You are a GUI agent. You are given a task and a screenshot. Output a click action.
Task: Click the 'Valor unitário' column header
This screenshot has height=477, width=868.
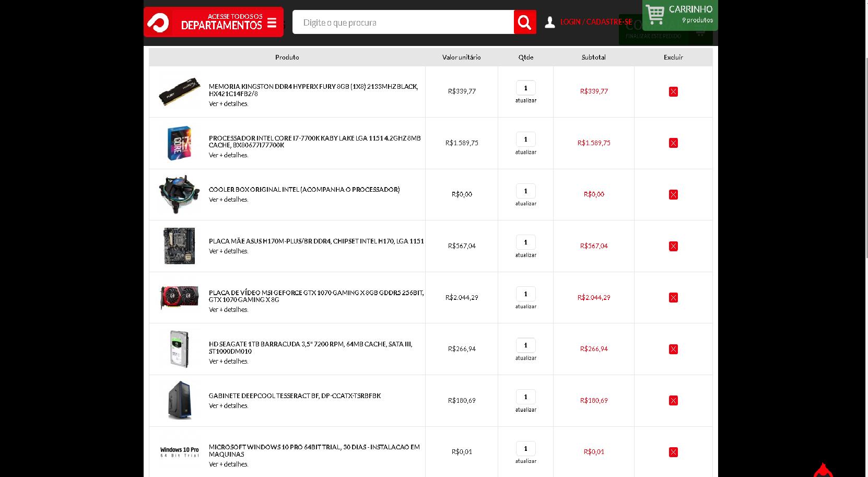pyautogui.click(x=462, y=57)
